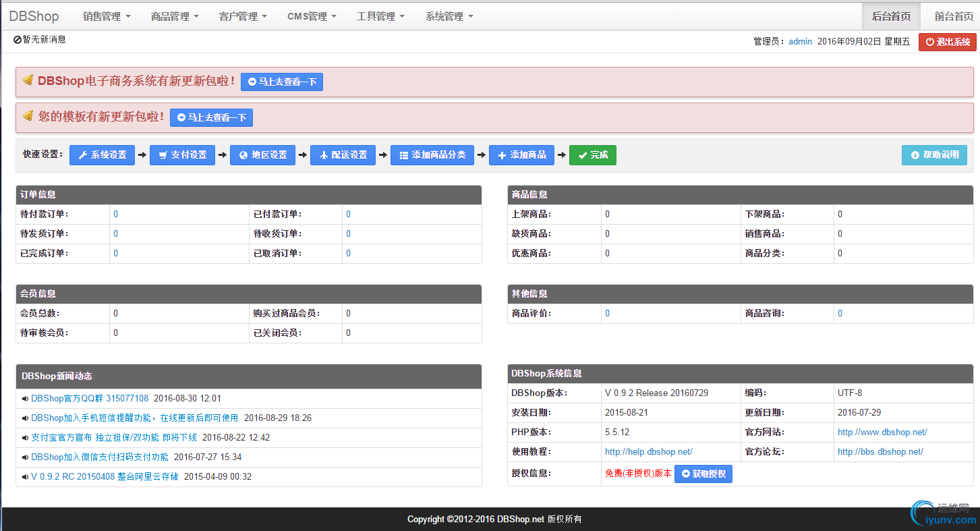Screen dimensions: 980x531
Task: Expand the 系统管理 dropdown menu
Action: [449, 16]
